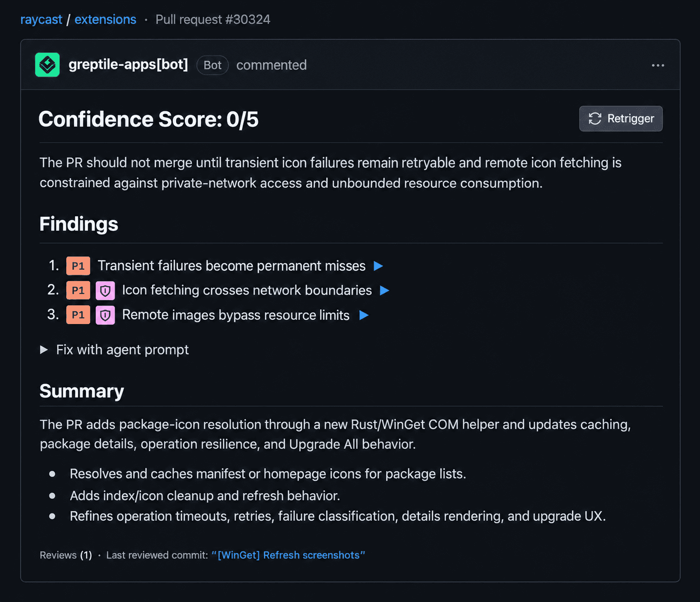The image size is (700, 602).
Task: Expand the Icon fetching crosses network boundaries finding
Action: (x=385, y=290)
